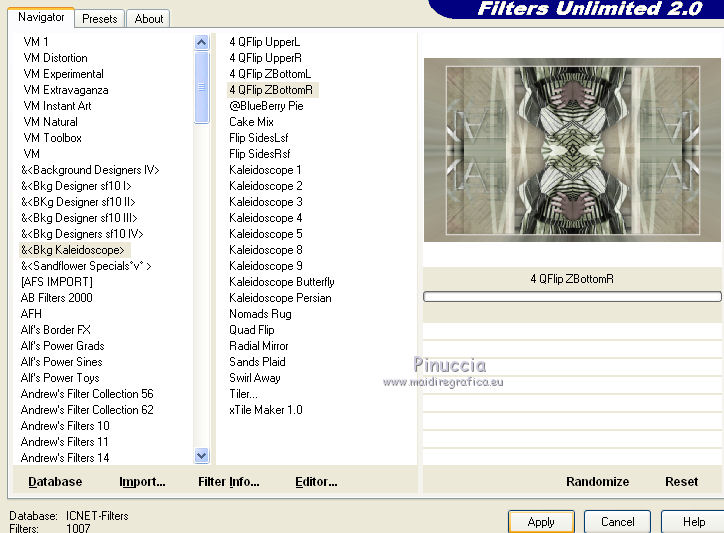Choose Kaleidoscope 1 filter
The width and height of the screenshot is (724, 533).
click(x=265, y=170)
